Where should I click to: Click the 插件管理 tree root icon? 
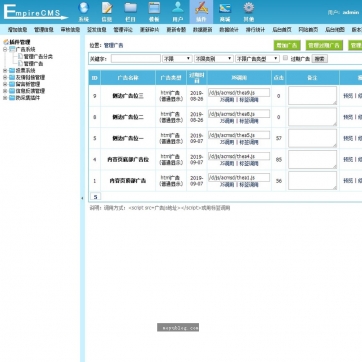point(6,42)
